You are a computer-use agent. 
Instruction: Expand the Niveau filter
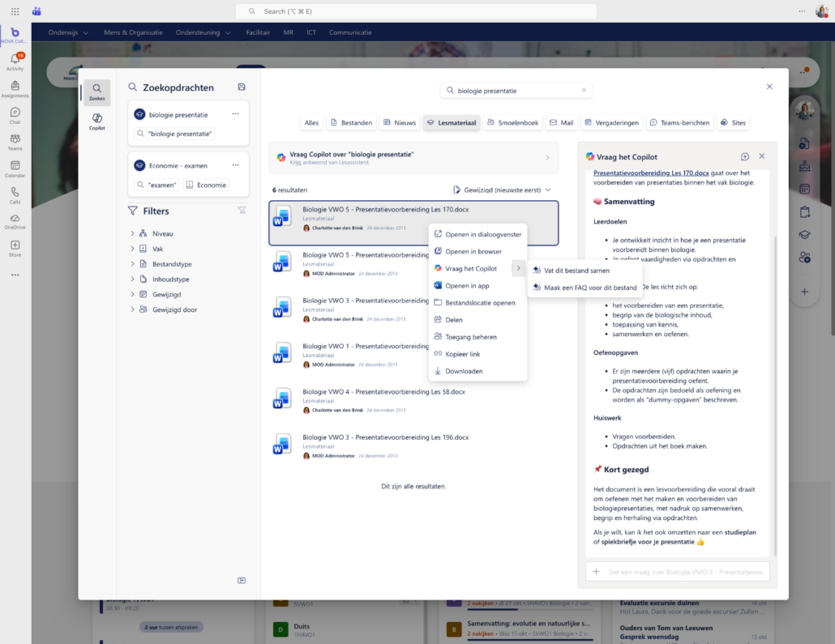(x=133, y=233)
